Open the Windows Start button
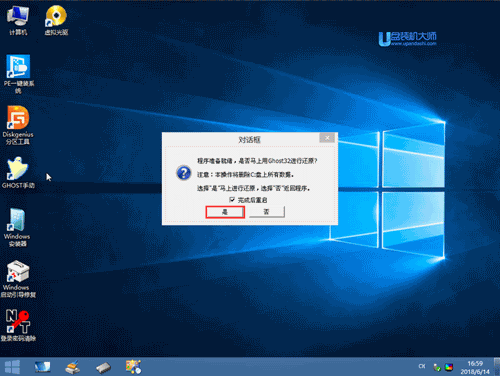This screenshot has width=500, height=376. click(13, 367)
